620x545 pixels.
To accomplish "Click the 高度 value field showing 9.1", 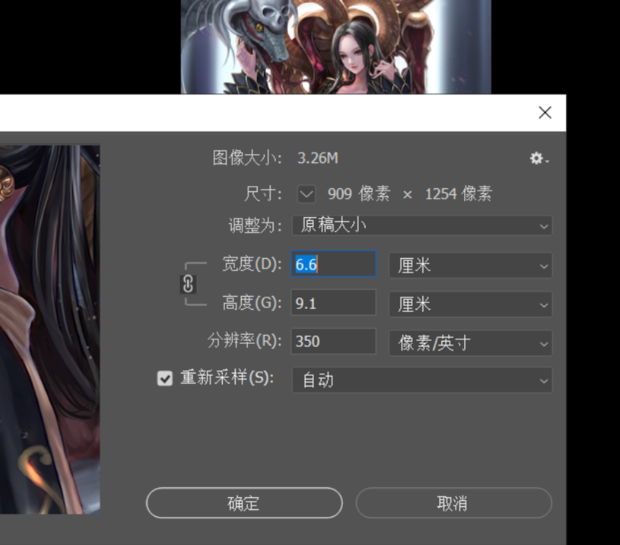I will coord(333,303).
